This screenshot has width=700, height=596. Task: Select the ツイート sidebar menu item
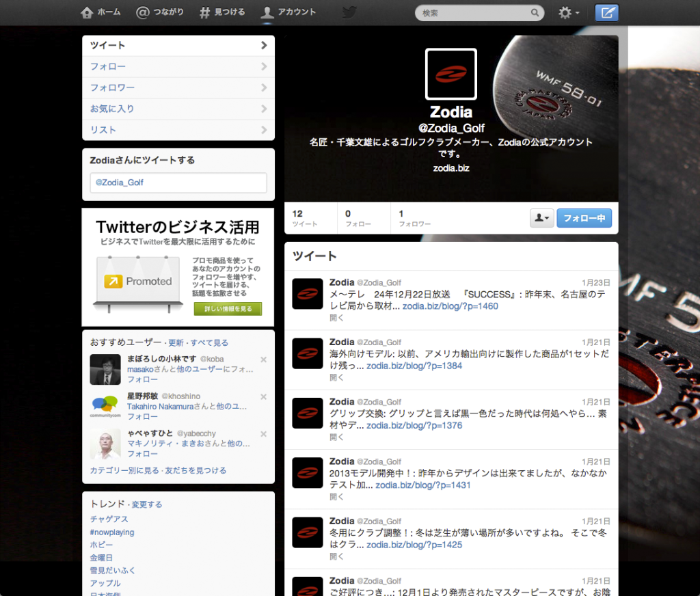point(178,46)
